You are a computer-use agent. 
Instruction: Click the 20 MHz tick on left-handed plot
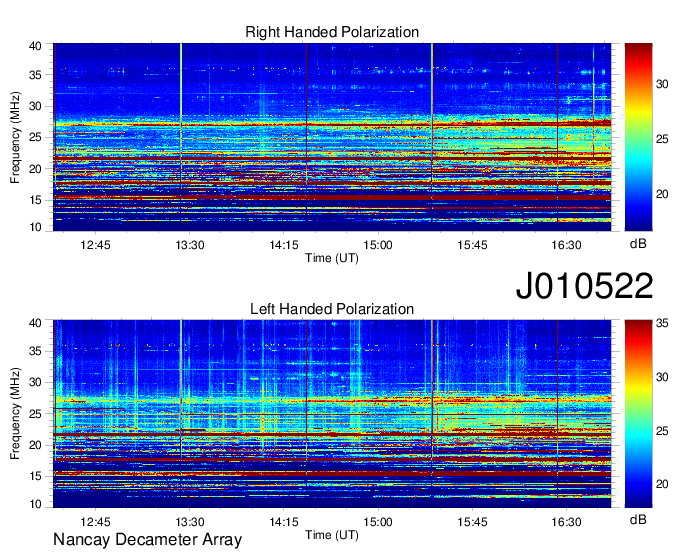[x=35, y=445]
